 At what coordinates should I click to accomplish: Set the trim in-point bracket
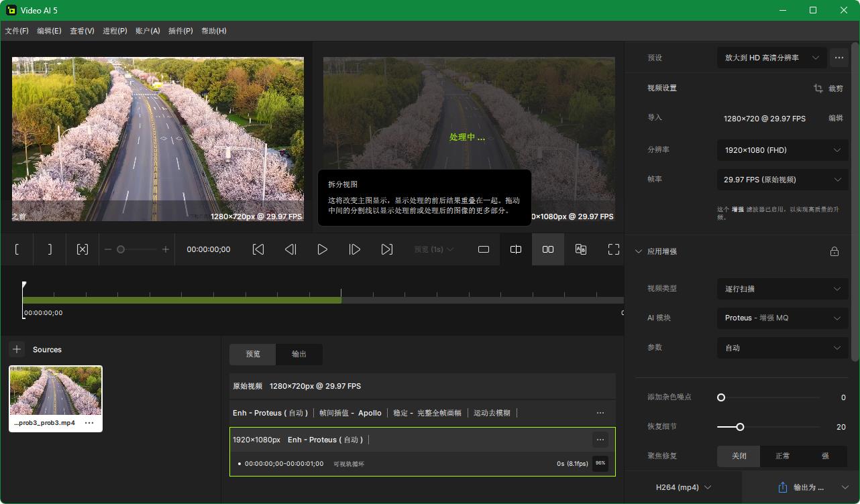(17, 249)
